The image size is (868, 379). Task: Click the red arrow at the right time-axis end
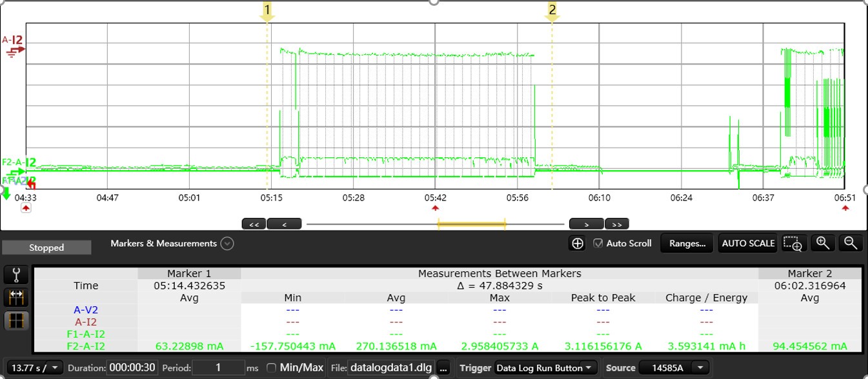845,208
